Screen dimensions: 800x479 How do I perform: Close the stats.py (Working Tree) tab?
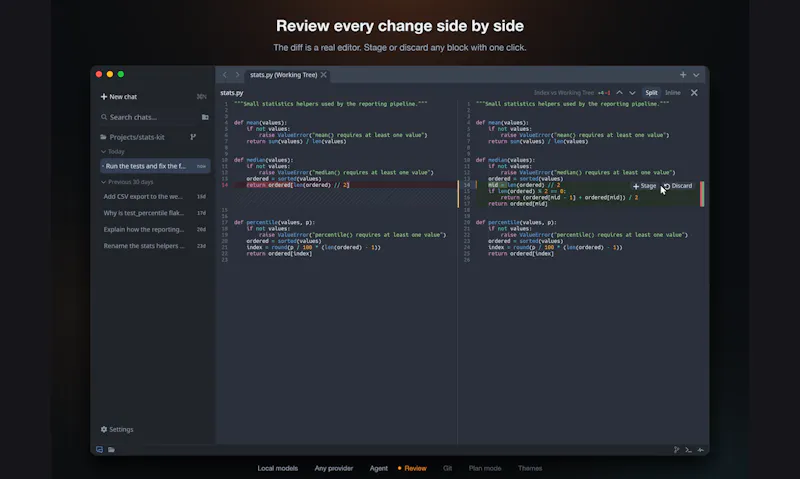[323, 74]
